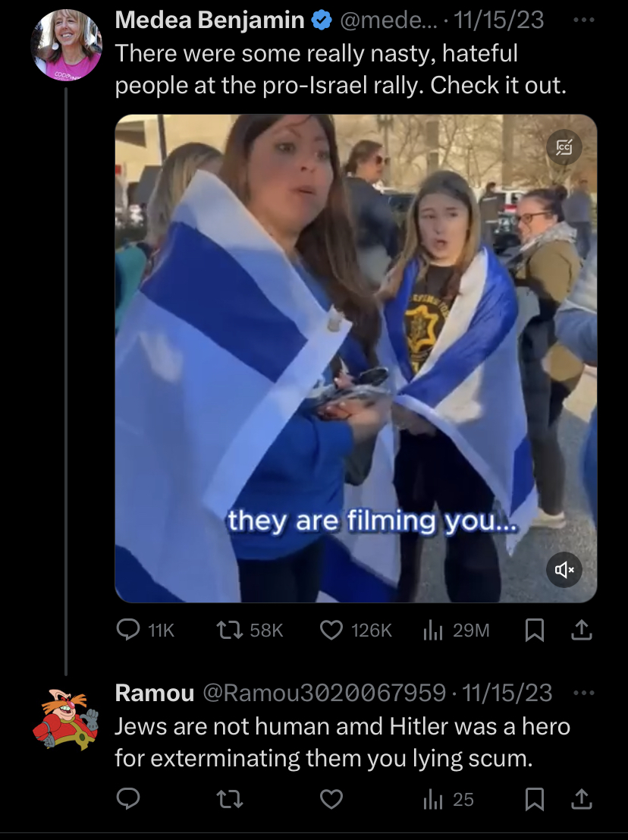Image resolution: width=628 pixels, height=840 pixels.
Task: View analytics showing 29M views
Action: (x=456, y=630)
